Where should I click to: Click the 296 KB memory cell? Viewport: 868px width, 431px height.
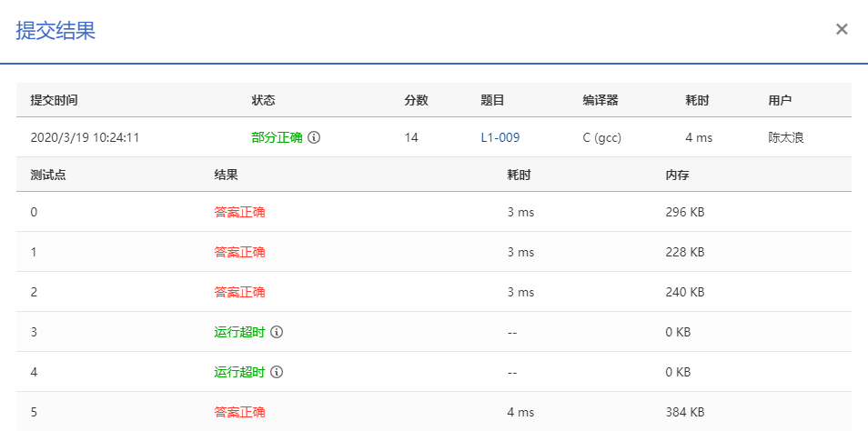[x=685, y=212]
